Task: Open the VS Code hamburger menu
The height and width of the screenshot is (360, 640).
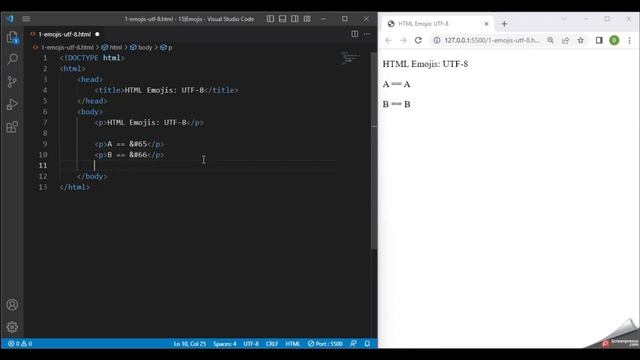Action: point(26,19)
